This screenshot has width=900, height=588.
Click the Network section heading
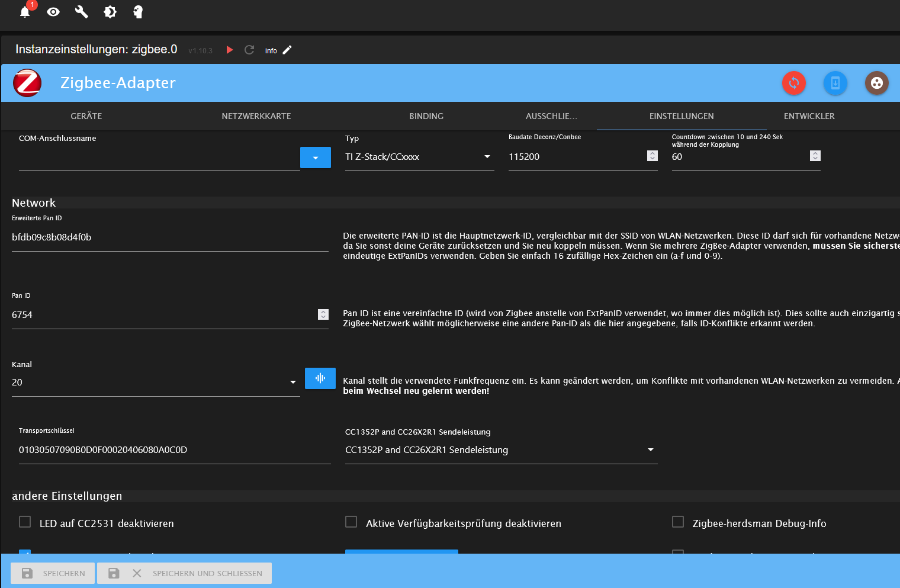34,203
